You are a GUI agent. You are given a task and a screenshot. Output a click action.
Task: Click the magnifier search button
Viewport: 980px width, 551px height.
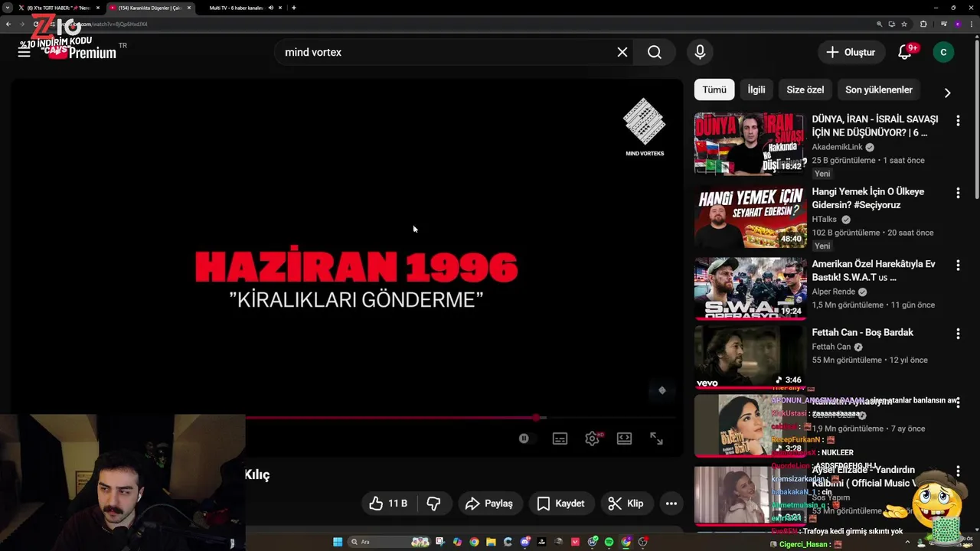[655, 52]
